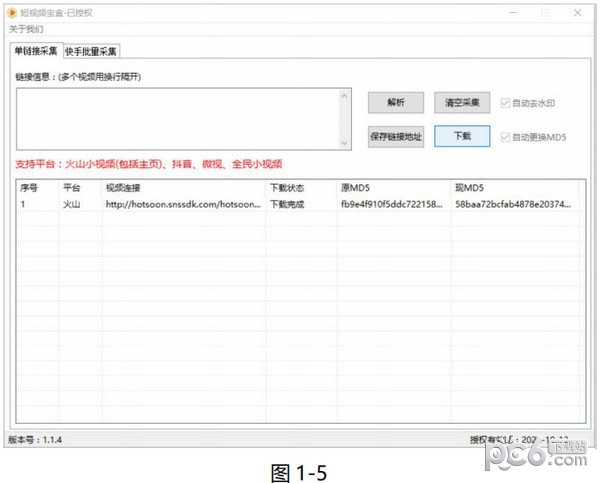Minimize the 短视频宝盒 window
The image size is (600, 483).
click(x=514, y=13)
